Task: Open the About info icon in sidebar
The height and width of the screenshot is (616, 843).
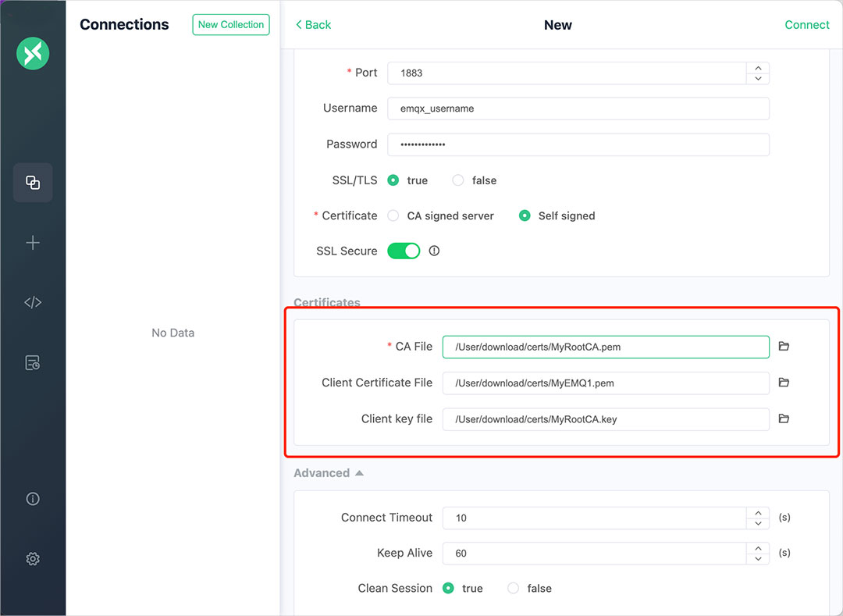Action: click(x=33, y=499)
